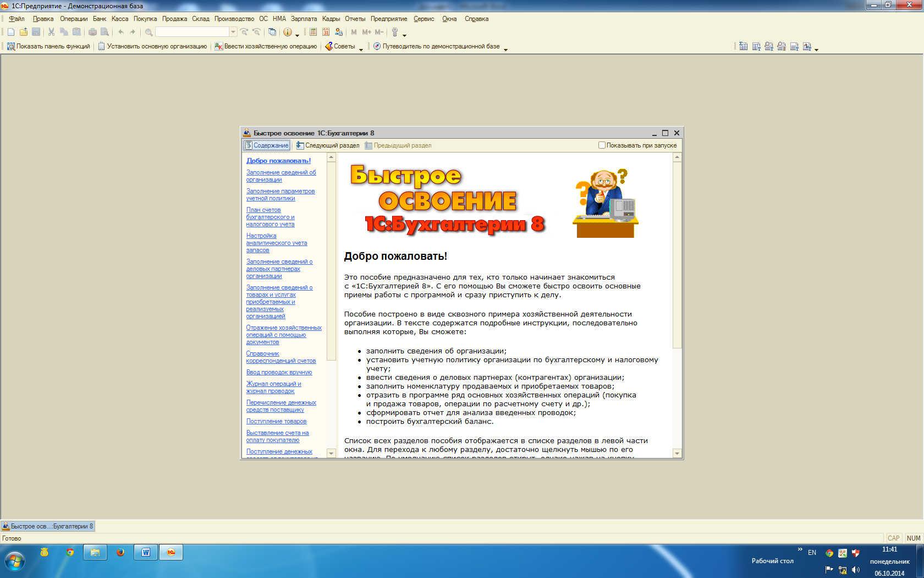Toggle the 'Содержание' contents button

(x=267, y=145)
